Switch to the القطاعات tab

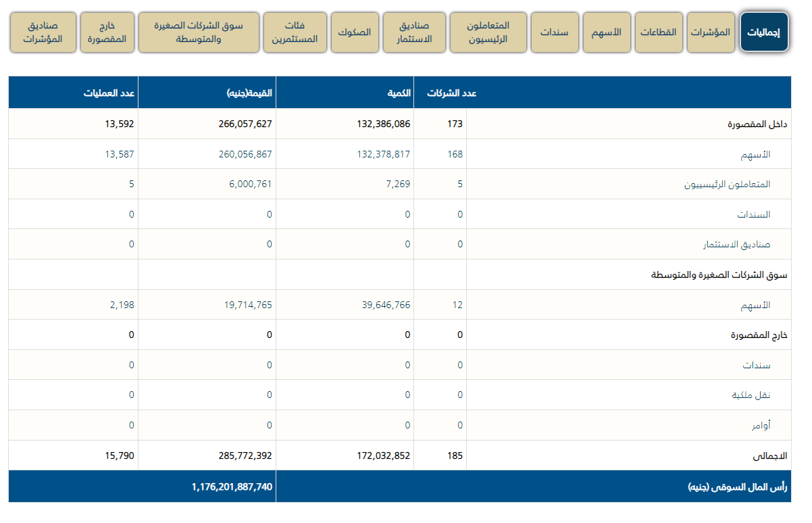click(658, 32)
